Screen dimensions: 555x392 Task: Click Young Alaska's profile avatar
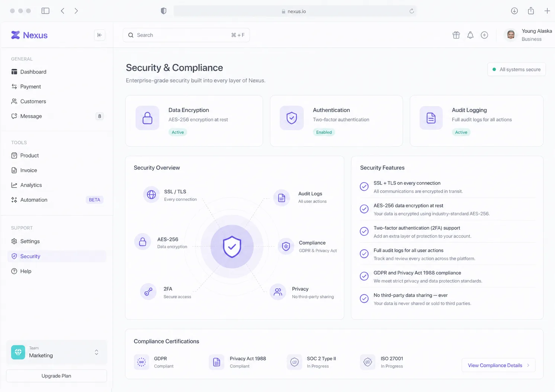click(511, 35)
